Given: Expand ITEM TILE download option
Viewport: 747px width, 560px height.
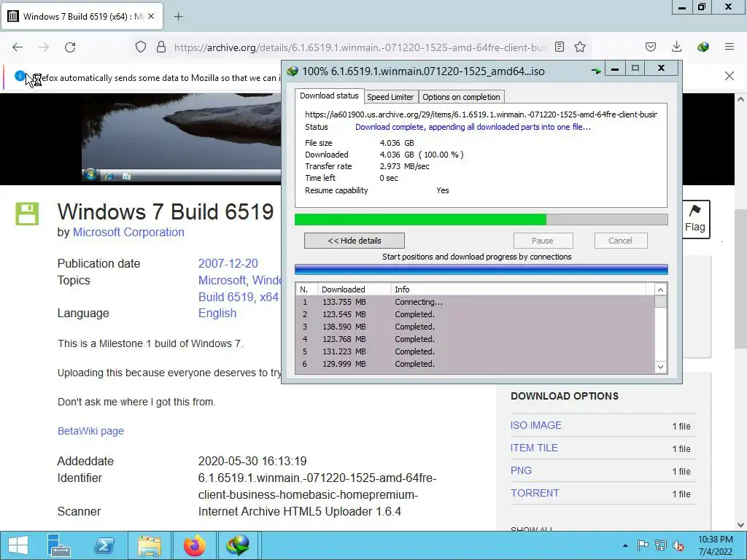Looking at the screenshot, I should [534, 448].
